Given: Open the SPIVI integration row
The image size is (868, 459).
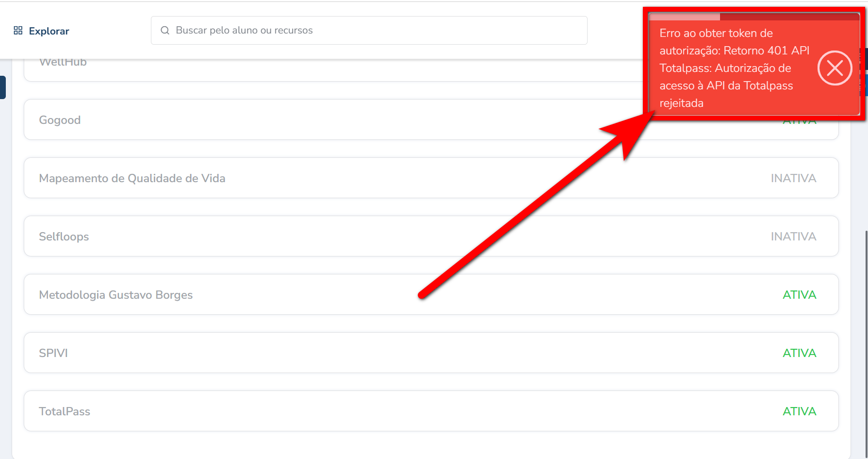Looking at the screenshot, I should pyautogui.click(x=431, y=353).
